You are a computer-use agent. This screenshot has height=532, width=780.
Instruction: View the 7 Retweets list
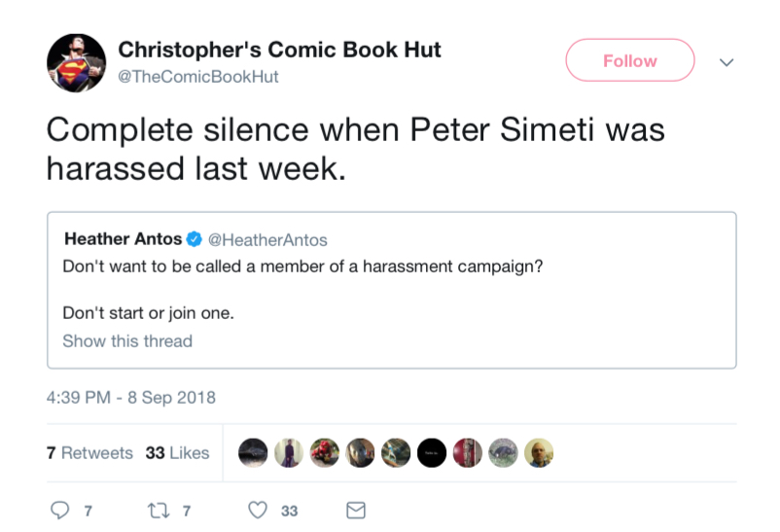click(89, 453)
